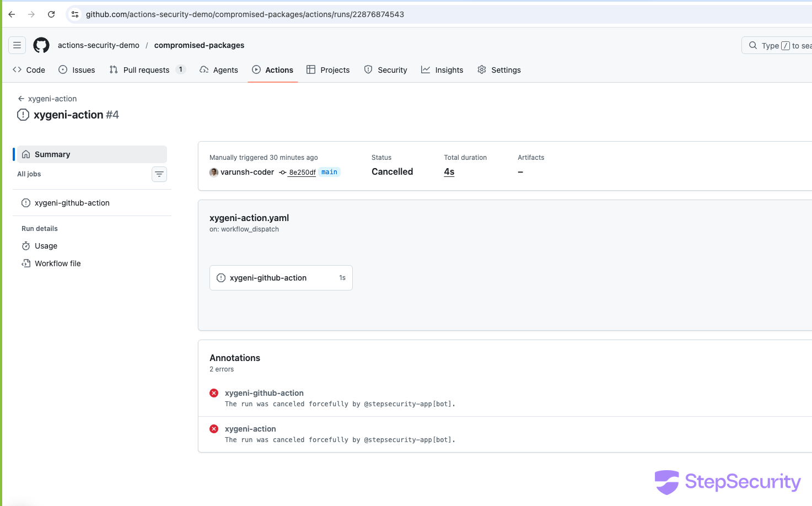Click the xygeni-action.yaml heading
The image size is (812, 506).
point(249,218)
